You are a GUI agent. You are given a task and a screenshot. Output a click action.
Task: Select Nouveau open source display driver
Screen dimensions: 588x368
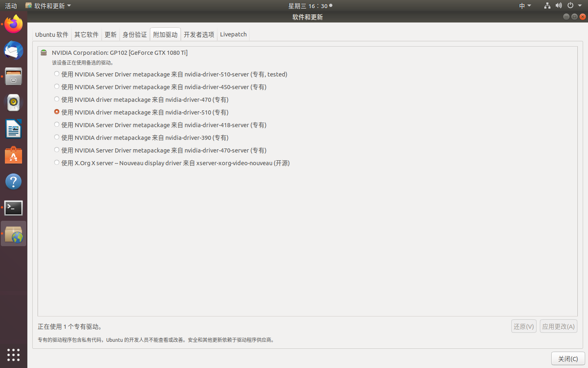[x=171, y=163]
